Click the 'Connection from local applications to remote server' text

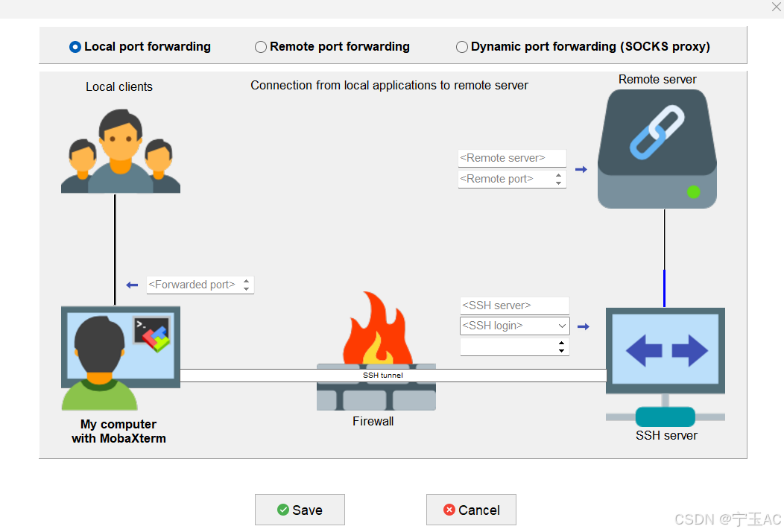(x=389, y=86)
